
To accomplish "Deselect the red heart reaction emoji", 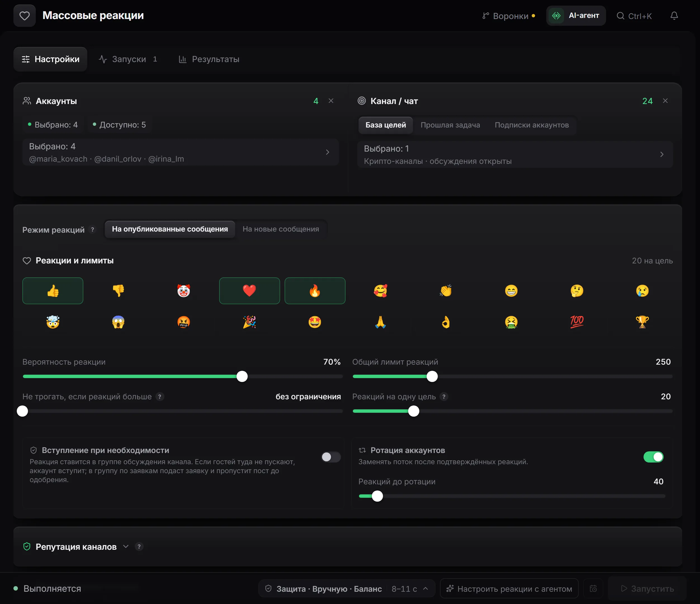I will point(249,291).
